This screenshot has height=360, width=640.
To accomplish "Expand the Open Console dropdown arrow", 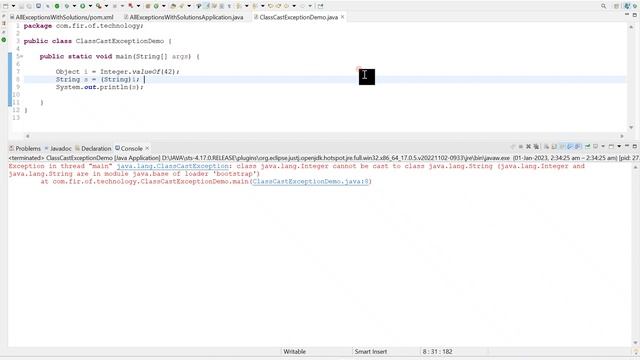I will point(619,147).
